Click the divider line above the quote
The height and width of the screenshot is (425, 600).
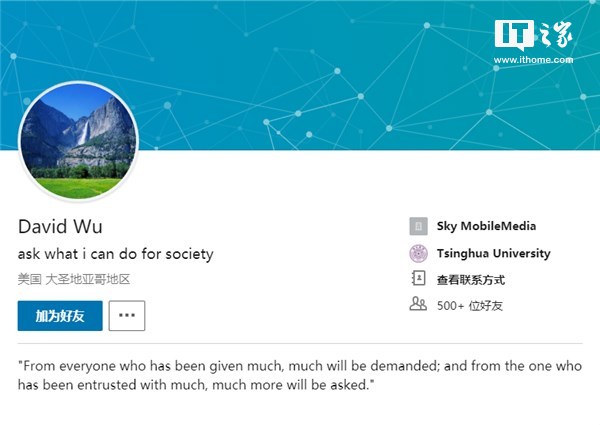(300, 344)
